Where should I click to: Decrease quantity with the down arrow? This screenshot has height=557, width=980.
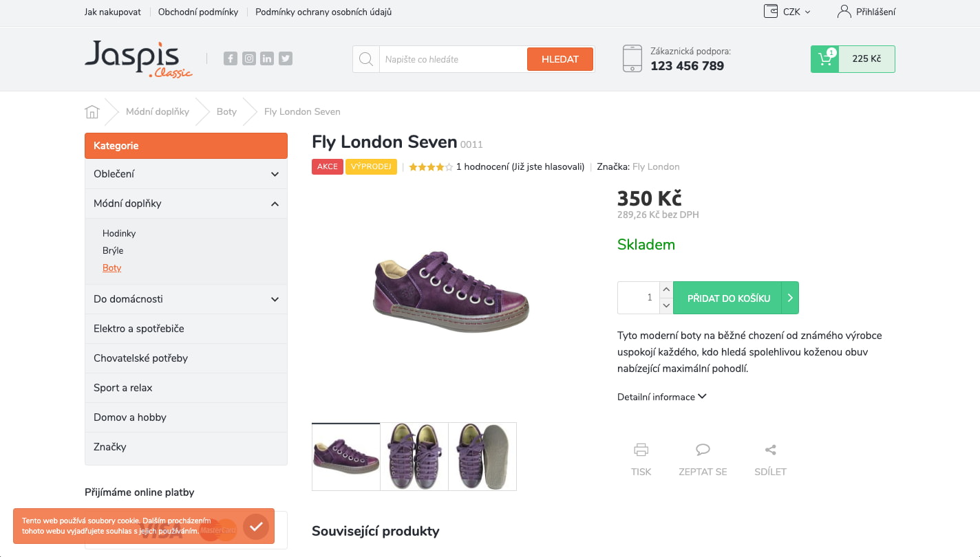[666, 306]
